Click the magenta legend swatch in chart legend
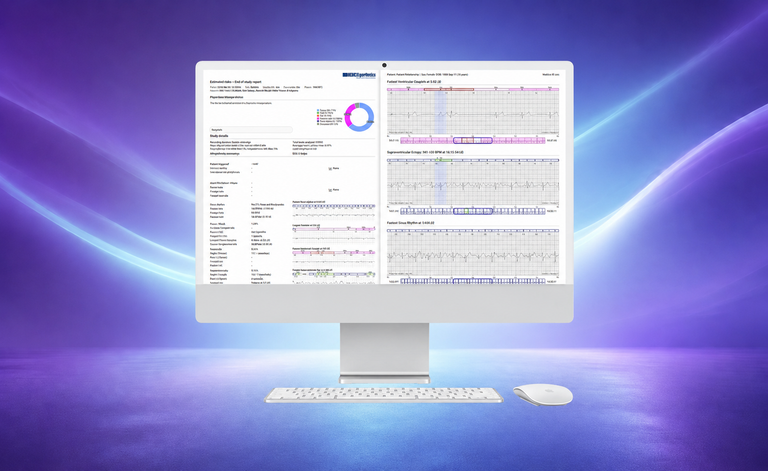 (x=318, y=118)
